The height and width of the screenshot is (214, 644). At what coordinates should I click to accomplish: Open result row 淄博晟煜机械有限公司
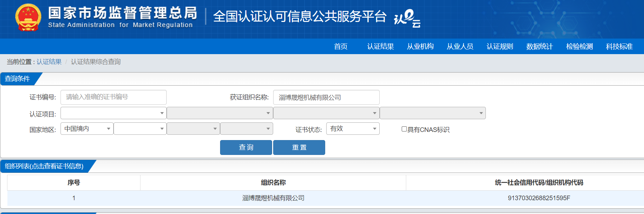tap(273, 198)
